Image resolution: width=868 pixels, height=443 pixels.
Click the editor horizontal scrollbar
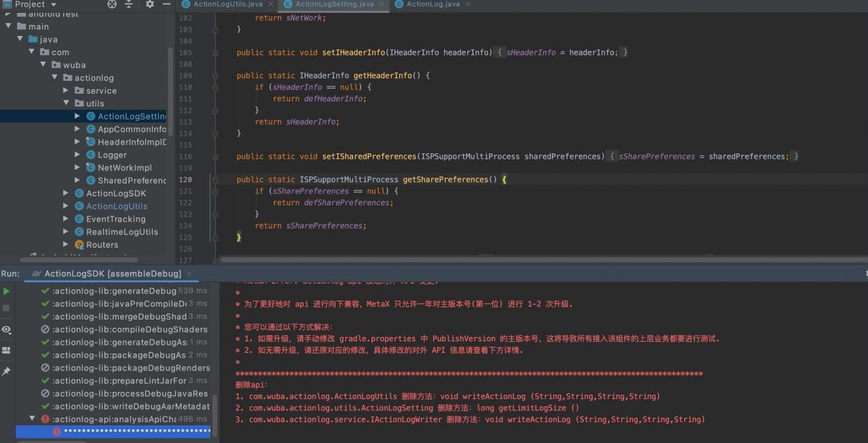[x=542, y=258]
